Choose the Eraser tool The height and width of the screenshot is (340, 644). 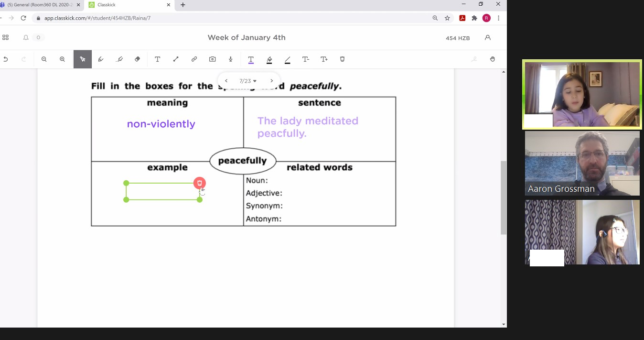tap(138, 59)
